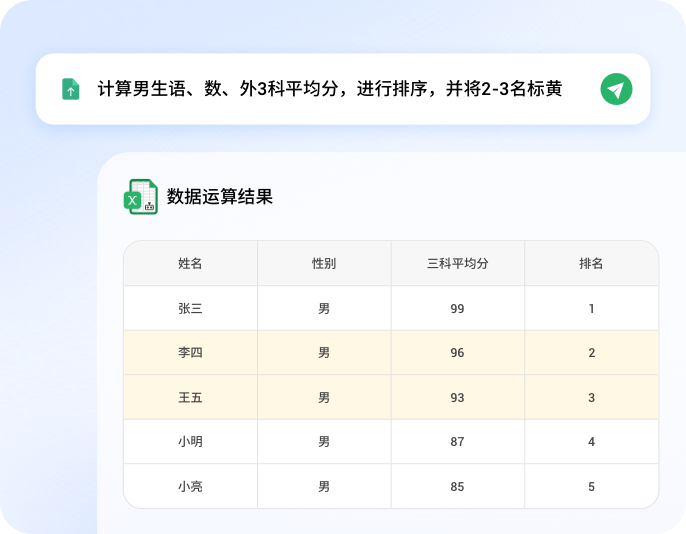Click the gender cell in 小亮's row
The image size is (686, 534).
click(324, 487)
